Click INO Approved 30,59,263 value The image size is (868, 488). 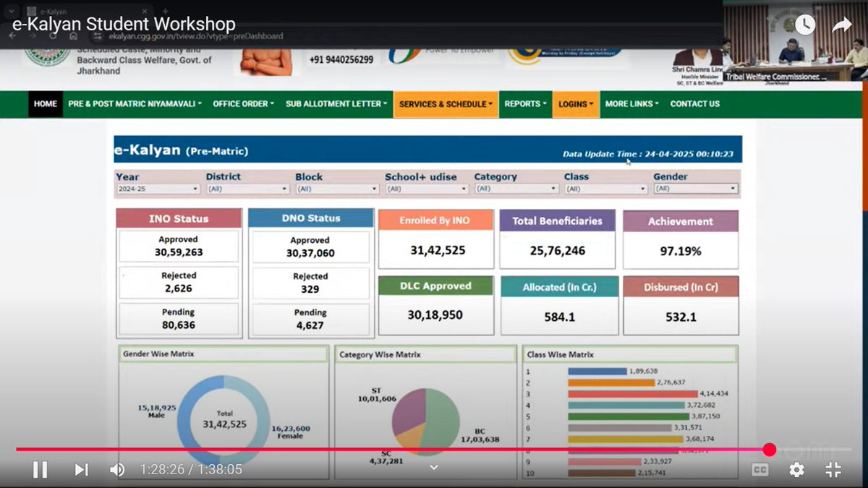tap(179, 252)
